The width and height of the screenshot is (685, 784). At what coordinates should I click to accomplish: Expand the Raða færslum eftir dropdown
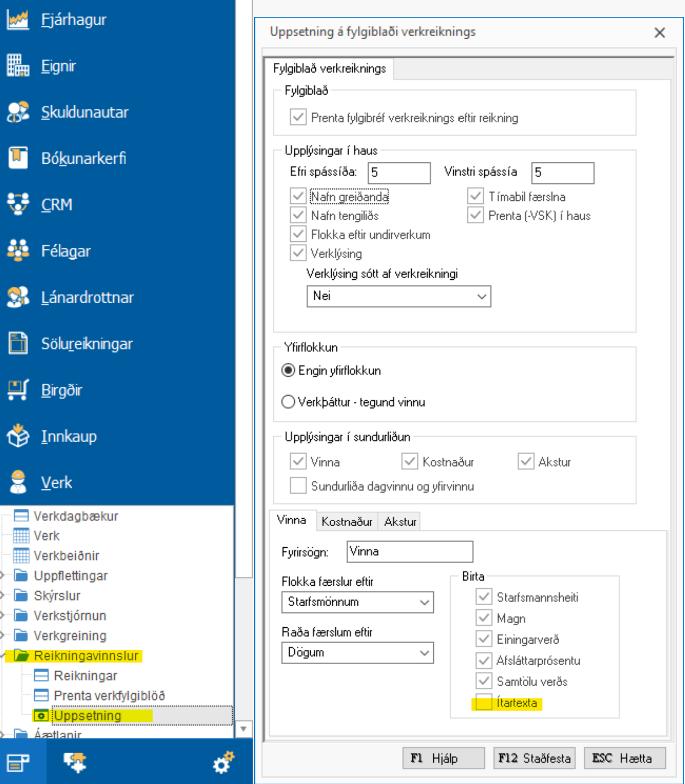click(x=357, y=653)
